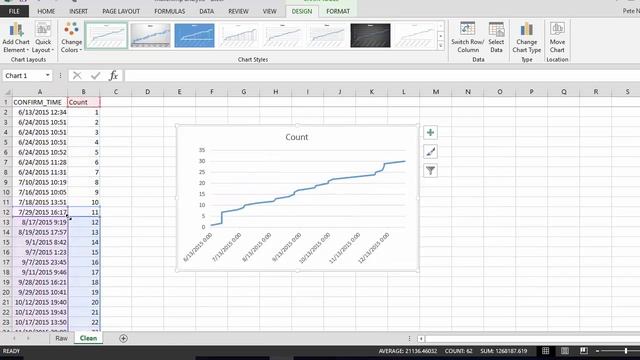The height and width of the screenshot is (360, 640).
Task: Click the Chart Styles paintbrush button
Action: [430, 152]
